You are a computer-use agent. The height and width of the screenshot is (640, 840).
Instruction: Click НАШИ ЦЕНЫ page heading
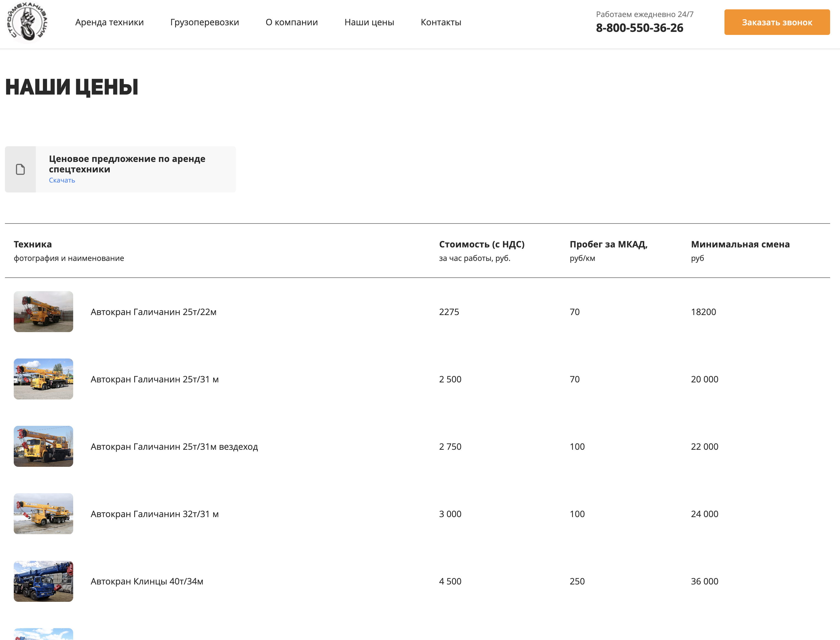[72, 87]
